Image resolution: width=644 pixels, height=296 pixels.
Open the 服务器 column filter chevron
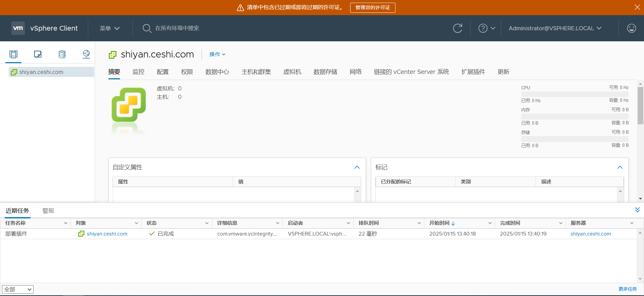click(632, 223)
